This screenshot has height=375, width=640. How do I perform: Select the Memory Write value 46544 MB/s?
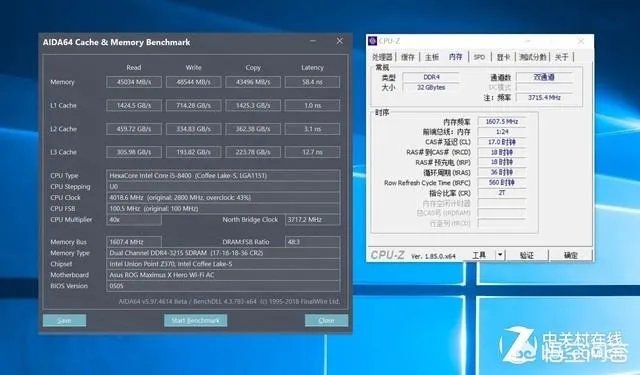click(193, 82)
